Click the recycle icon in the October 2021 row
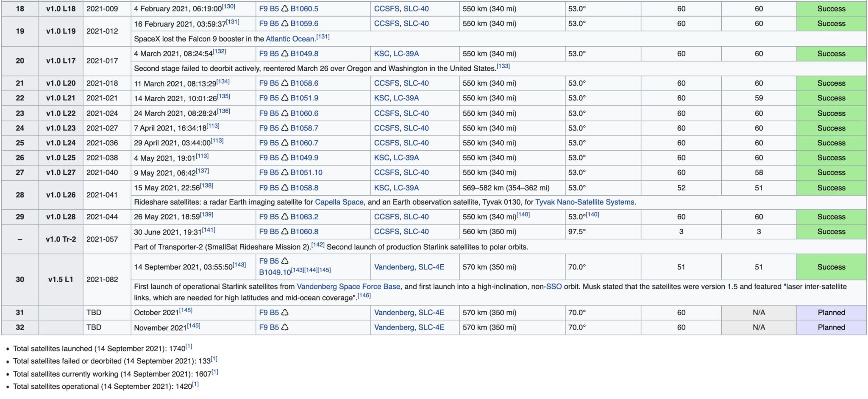The width and height of the screenshot is (868, 399). tap(284, 313)
